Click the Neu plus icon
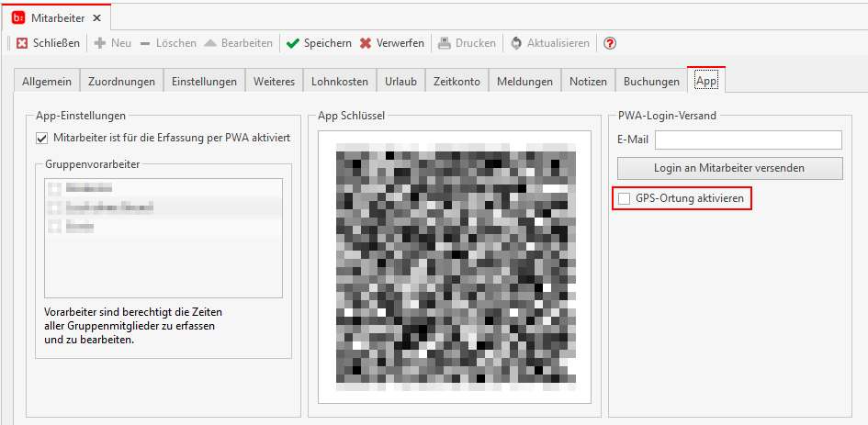 coord(99,43)
